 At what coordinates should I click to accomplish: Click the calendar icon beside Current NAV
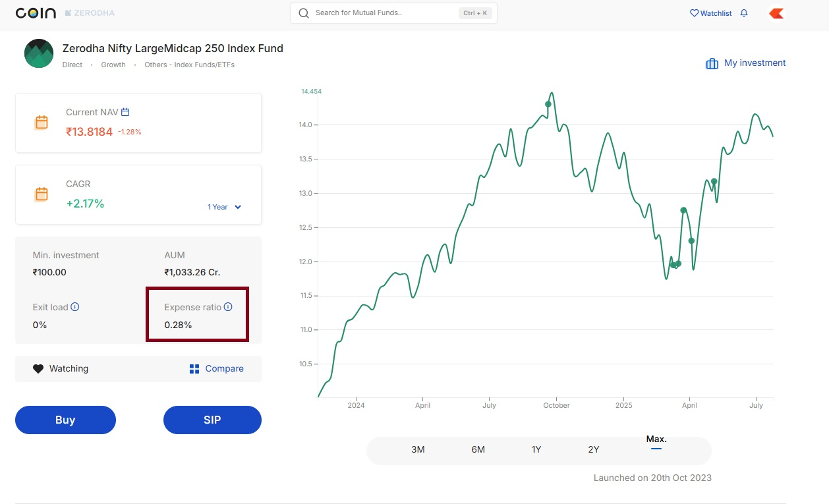click(125, 112)
